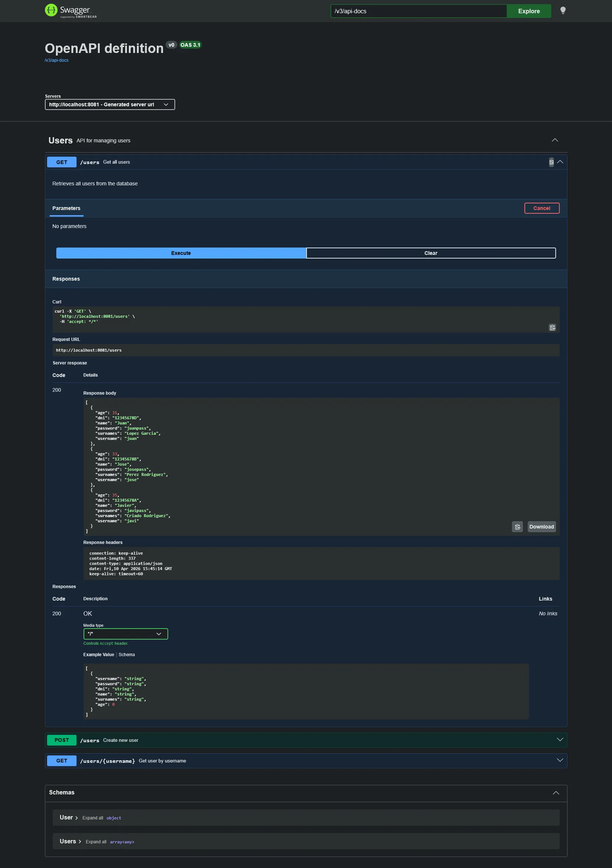
Task: Collapse the Schemas section
Action: point(556,793)
